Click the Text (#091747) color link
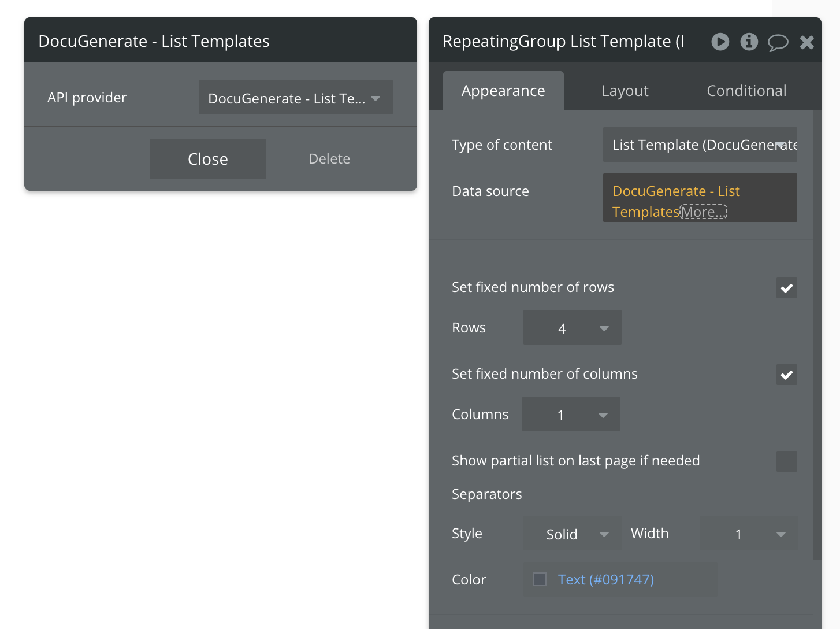 (606, 579)
